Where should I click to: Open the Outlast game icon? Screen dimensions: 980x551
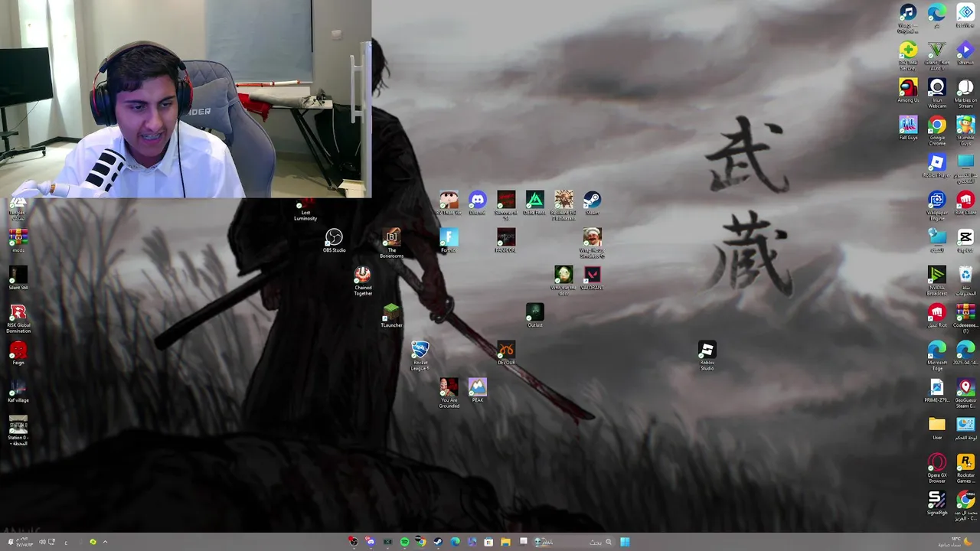click(534, 315)
